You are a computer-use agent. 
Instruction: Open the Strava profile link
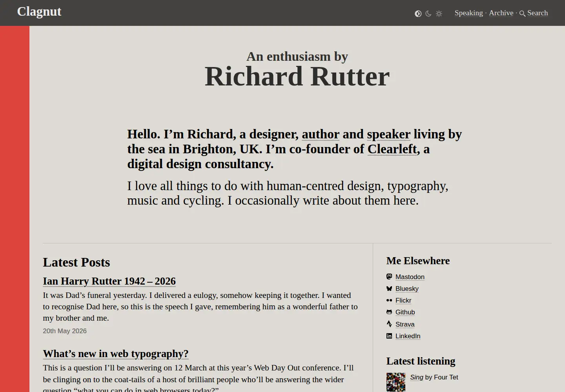405,324
